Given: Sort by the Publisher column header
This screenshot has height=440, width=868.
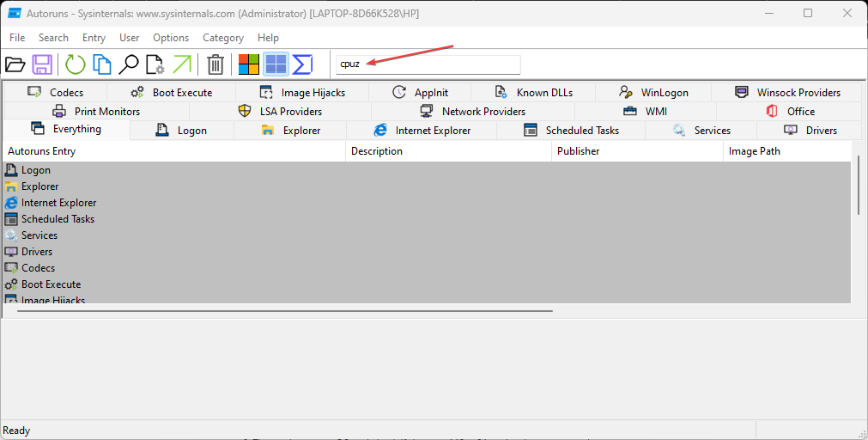Looking at the screenshot, I should (x=637, y=151).
